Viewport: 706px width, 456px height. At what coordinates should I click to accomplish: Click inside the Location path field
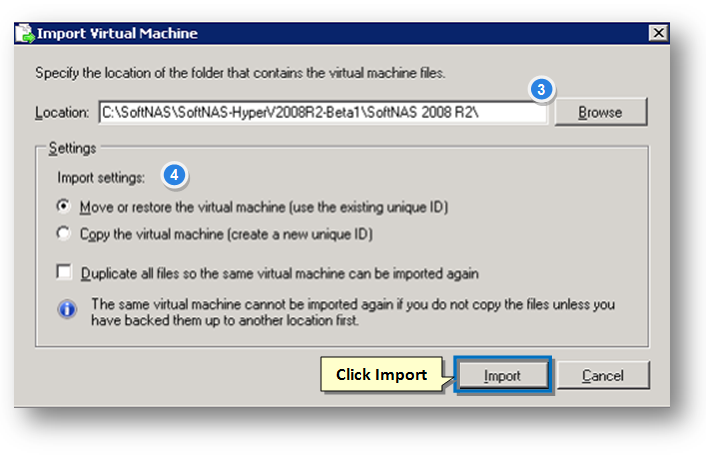pyautogui.click(x=323, y=112)
